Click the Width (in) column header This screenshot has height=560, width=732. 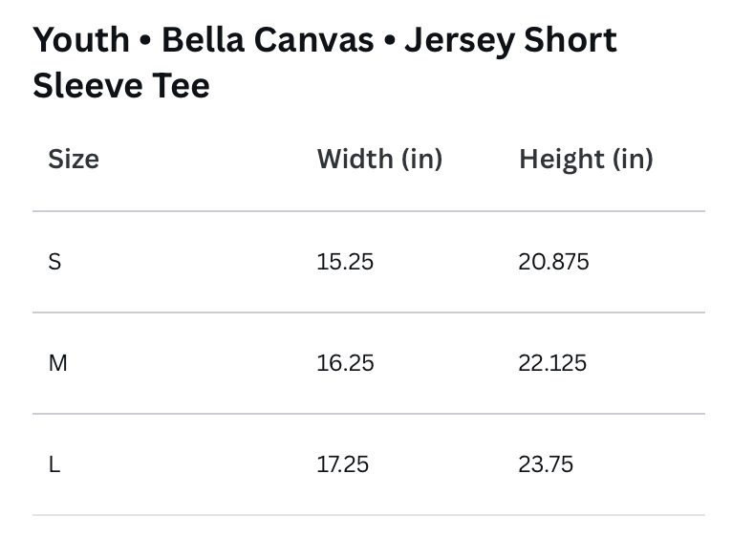click(x=379, y=160)
